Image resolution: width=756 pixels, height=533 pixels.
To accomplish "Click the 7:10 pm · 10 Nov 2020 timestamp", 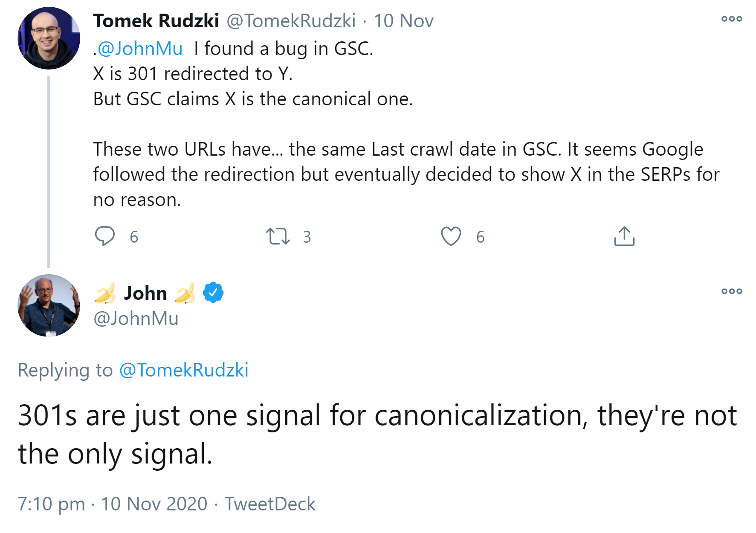I will coord(112,504).
